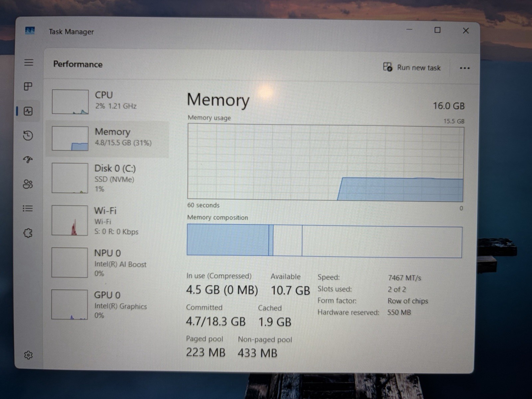Select the CPU performance entry

(x=107, y=102)
